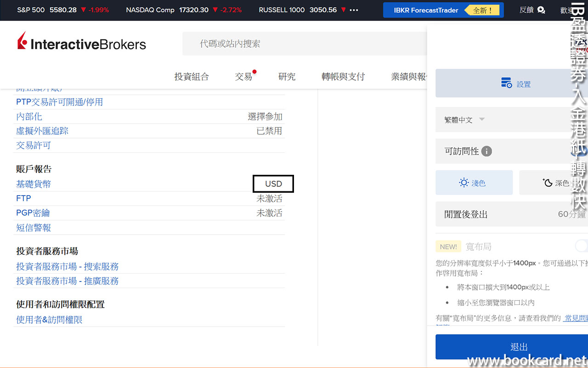Click the moon icon for 深色 theme
Viewport: 588px width, 368px height.
coord(548,183)
